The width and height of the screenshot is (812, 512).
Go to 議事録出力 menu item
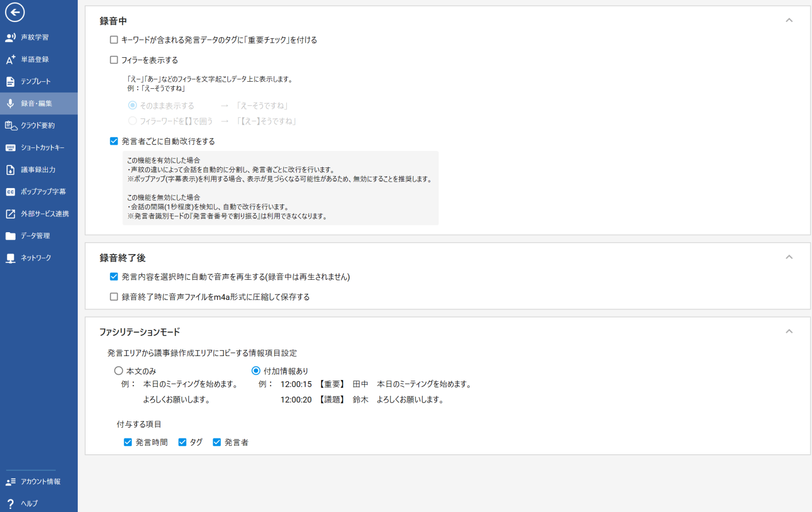click(x=38, y=169)
